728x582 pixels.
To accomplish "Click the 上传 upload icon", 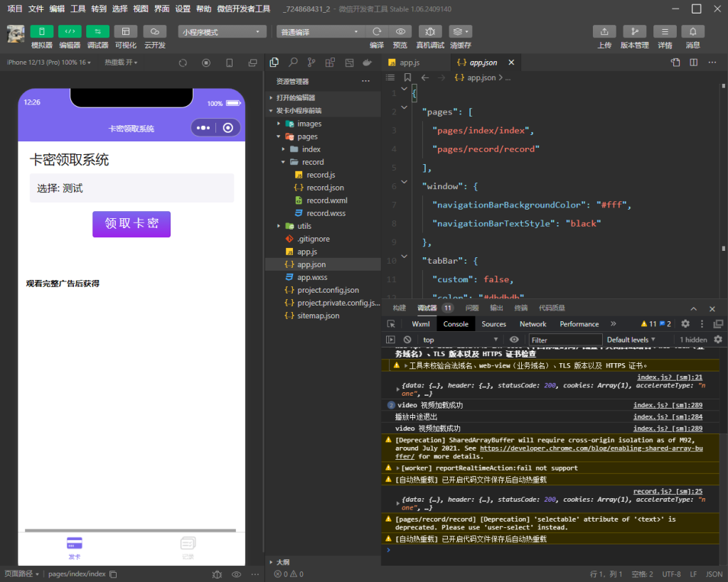I will 604,31.
